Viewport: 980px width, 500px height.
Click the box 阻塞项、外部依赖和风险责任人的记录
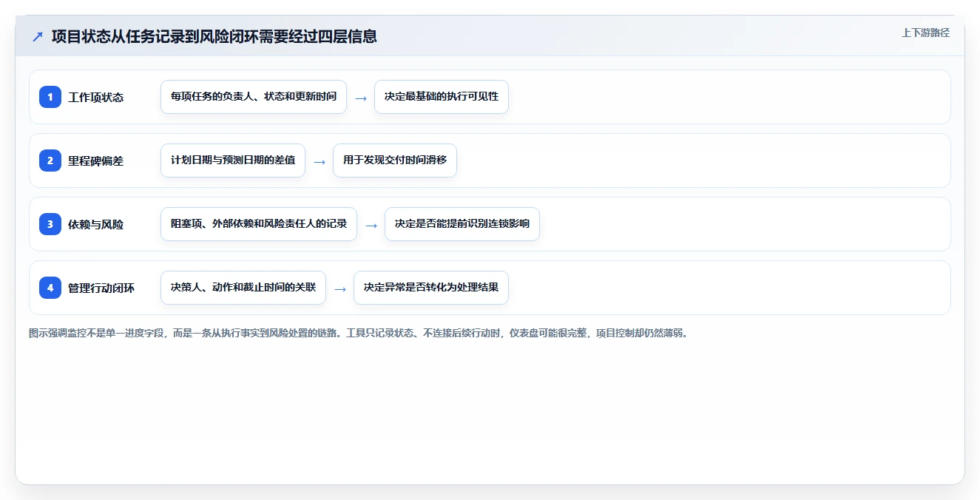coord(259,224)
